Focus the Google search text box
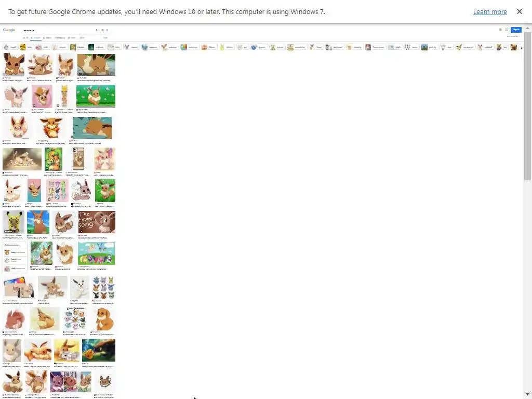The width and height of the screenshot is (532, 399). coord(58,30)
